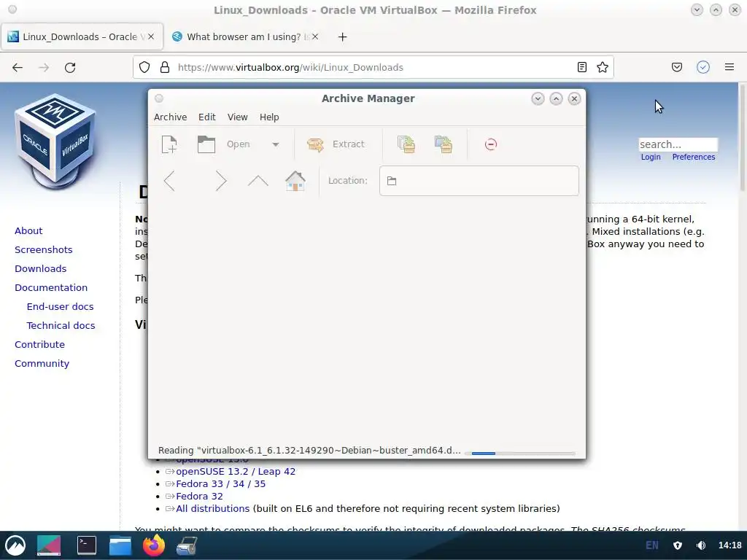Click the tracking protection shield icon
This screenshot has height=560, width=747.
tap(144, 68)
